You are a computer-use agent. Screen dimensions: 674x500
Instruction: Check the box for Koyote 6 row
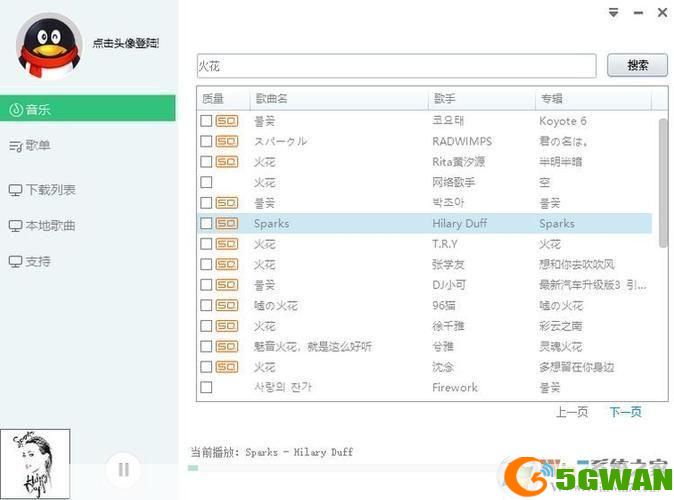[x=206, y=121]
